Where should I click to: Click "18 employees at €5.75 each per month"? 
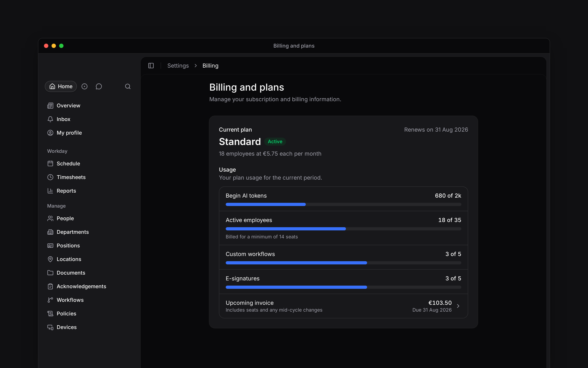pyautogui.click(x=270, y=154)
